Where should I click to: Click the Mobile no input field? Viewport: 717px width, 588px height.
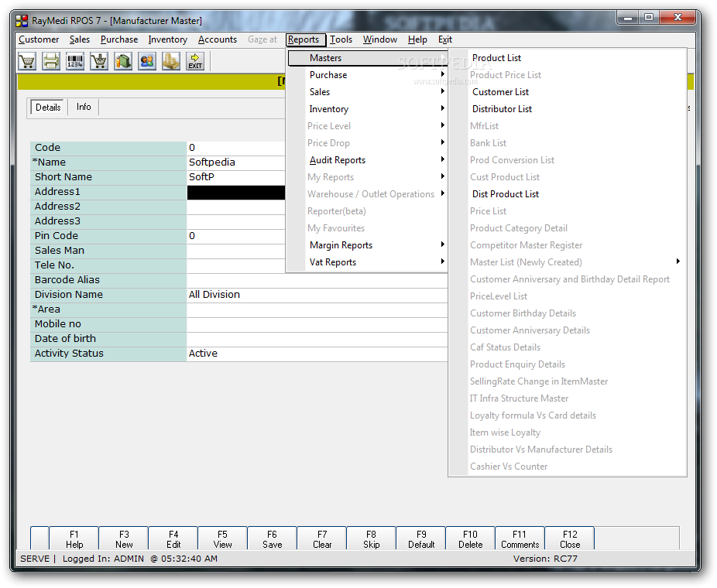(x=317, y=324)
